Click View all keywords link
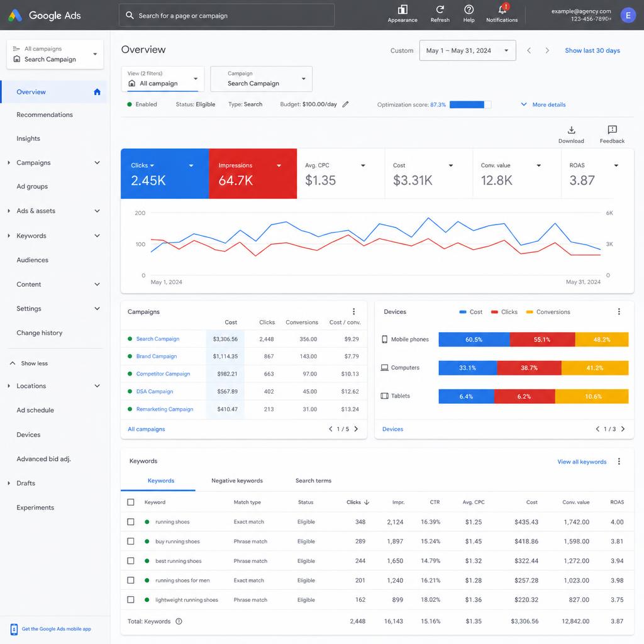Viewport: 644px width, 644px height. click(x=582, y=462)
